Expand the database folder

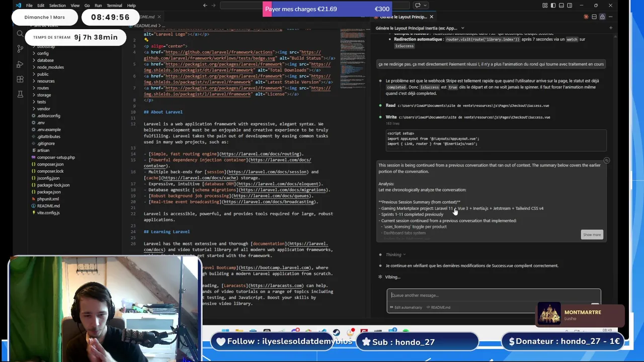point(45,60)
